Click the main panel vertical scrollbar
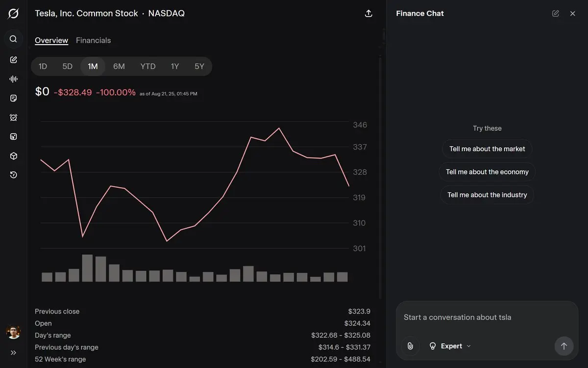Screen dimensions: 588x368 [380, 177]
